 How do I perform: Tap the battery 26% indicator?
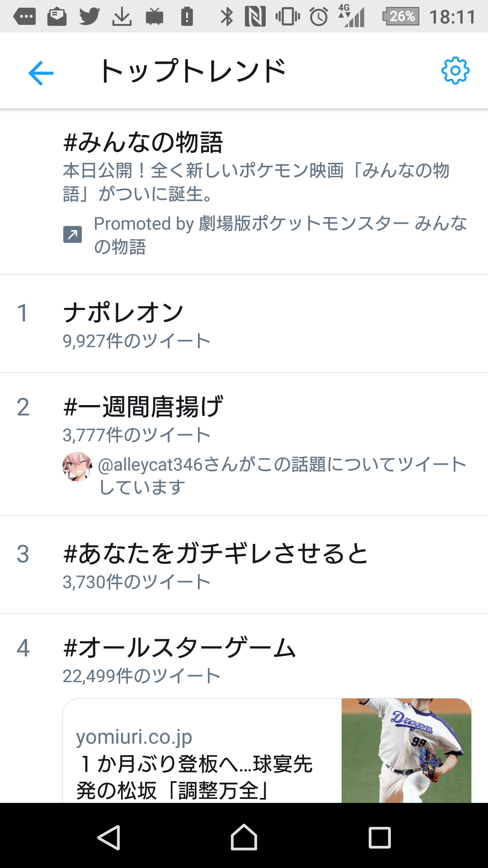pyautogui.click(x=401, y=17)
